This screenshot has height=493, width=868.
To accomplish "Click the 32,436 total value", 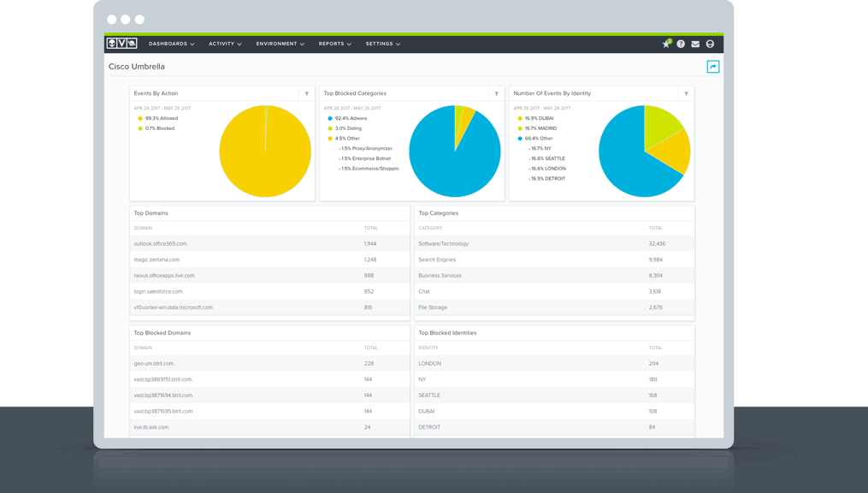I will (x=657, y=244).
